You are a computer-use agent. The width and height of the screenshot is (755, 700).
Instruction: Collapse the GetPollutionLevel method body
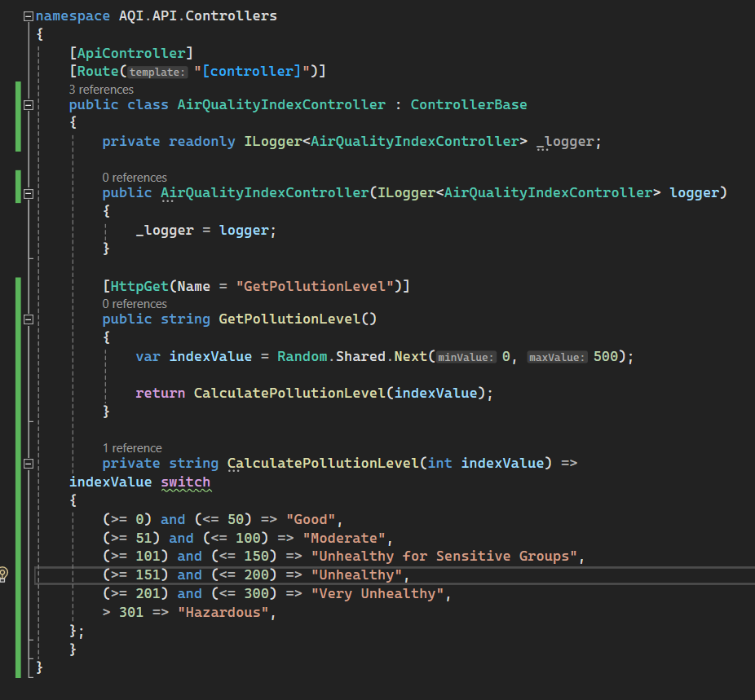coord(29,319)
